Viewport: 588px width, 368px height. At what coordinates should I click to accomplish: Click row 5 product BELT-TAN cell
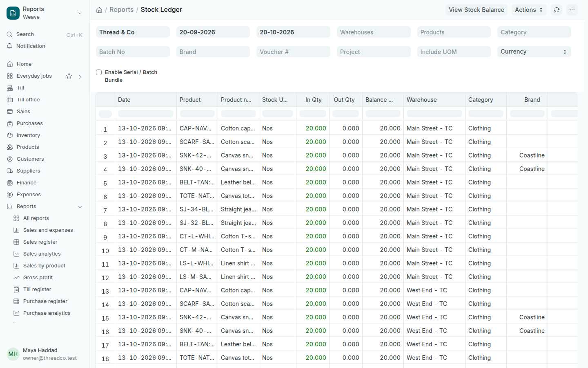(x=197, y=182)
